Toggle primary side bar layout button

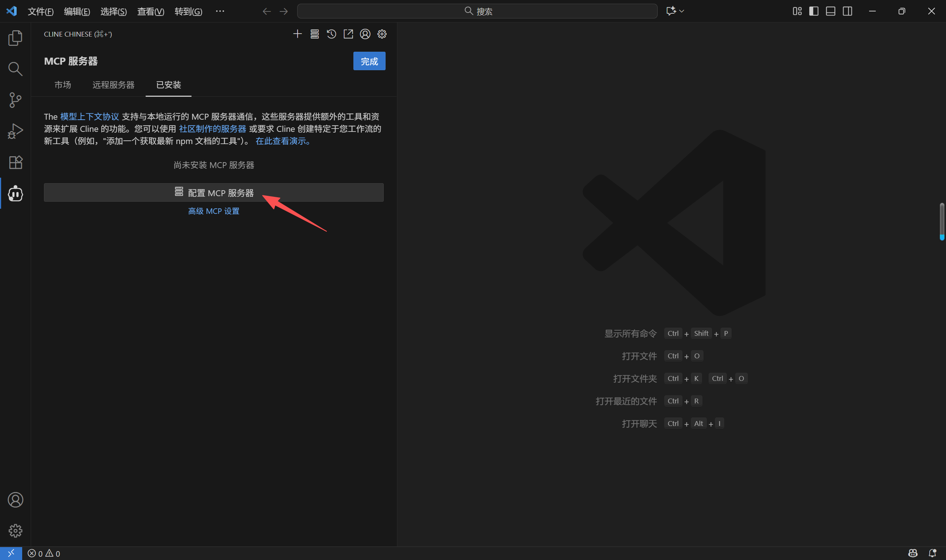pos(813,11)
